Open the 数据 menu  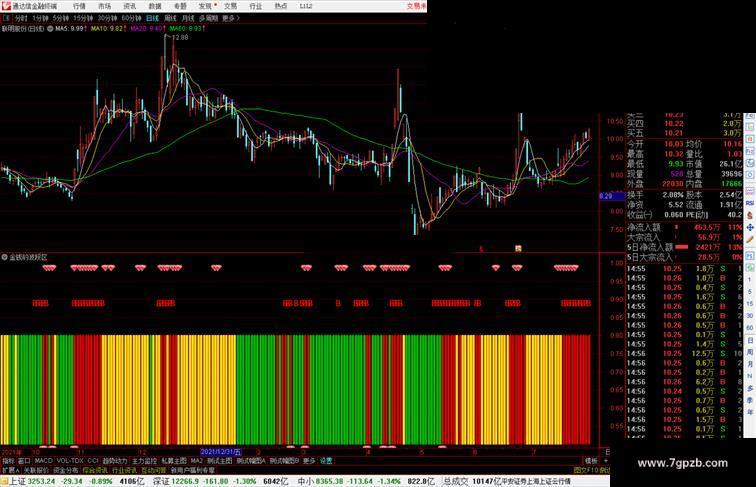coord(155,6)
